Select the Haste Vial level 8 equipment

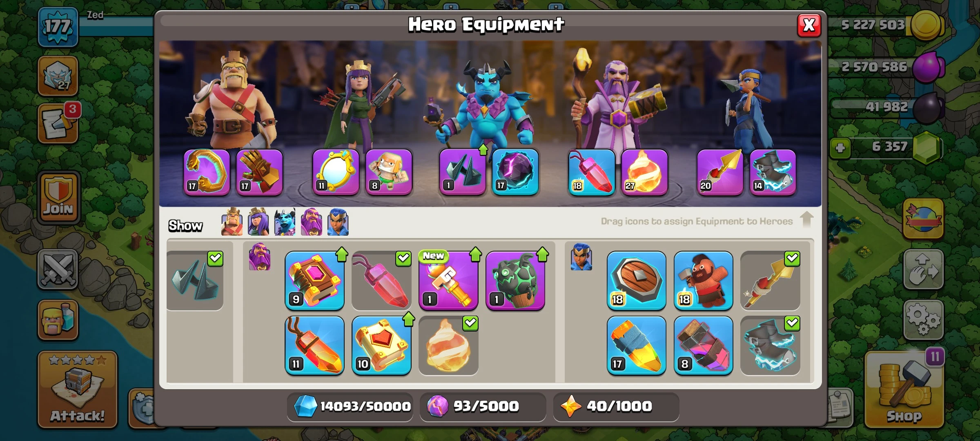703,345
